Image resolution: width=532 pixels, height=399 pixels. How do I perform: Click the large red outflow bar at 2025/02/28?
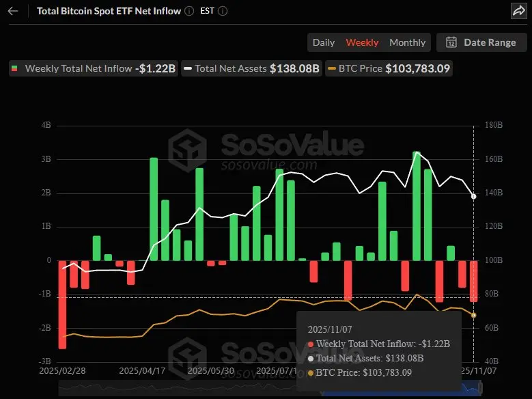tap(62, 305)
